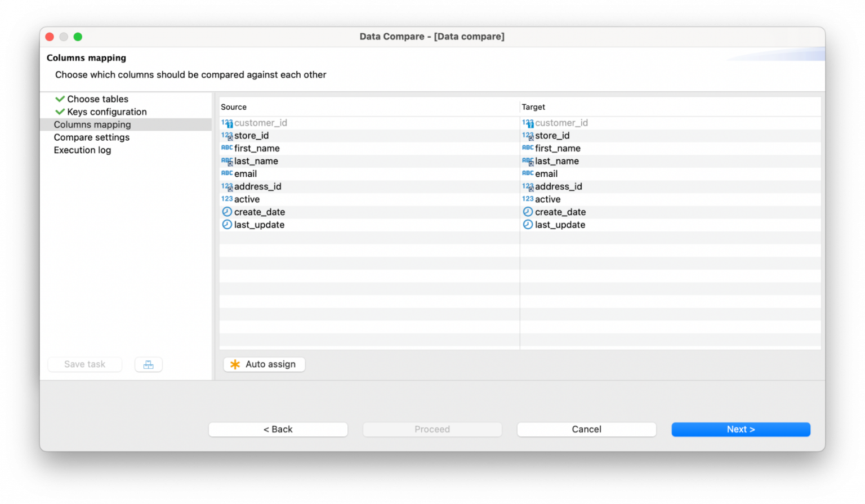Click the indexed 123 icon beside address_id

226,186
